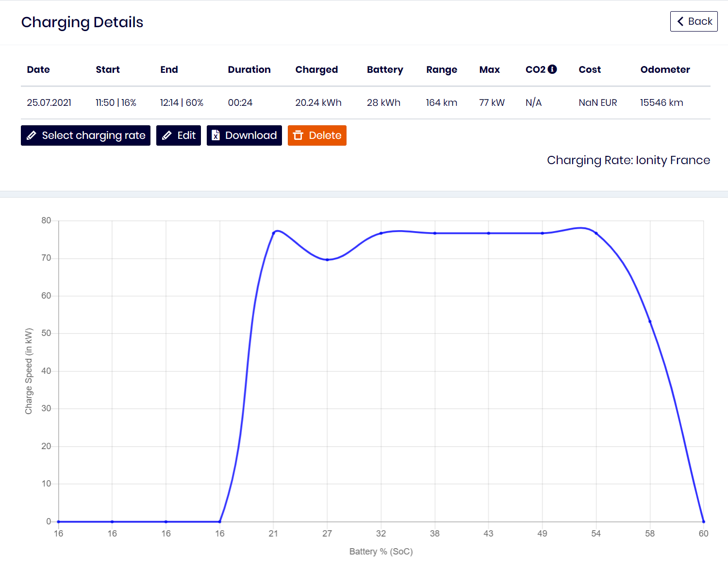Select the 25.07.2021 date cell
The width and height of the screenshot is (728, 571).
49,102
